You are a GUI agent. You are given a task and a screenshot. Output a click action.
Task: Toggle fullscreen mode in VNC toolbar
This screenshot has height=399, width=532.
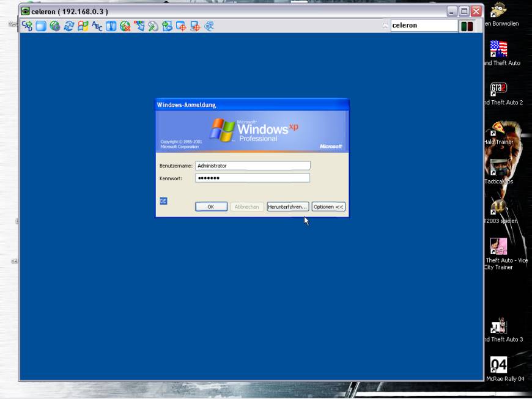coord(41,26)
